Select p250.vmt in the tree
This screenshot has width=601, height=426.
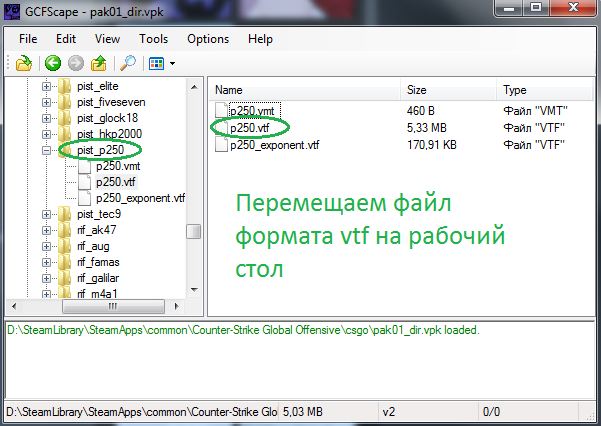click(118, 166)
